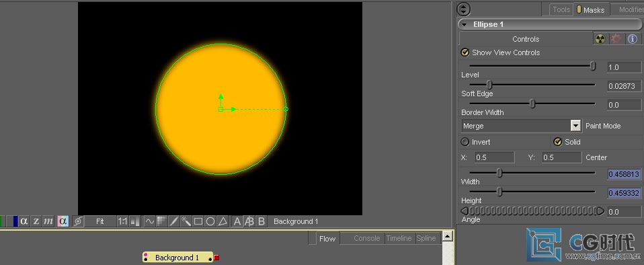Open the Timeline tab
This screenshot has width=644, height=265.
[399, 238]
